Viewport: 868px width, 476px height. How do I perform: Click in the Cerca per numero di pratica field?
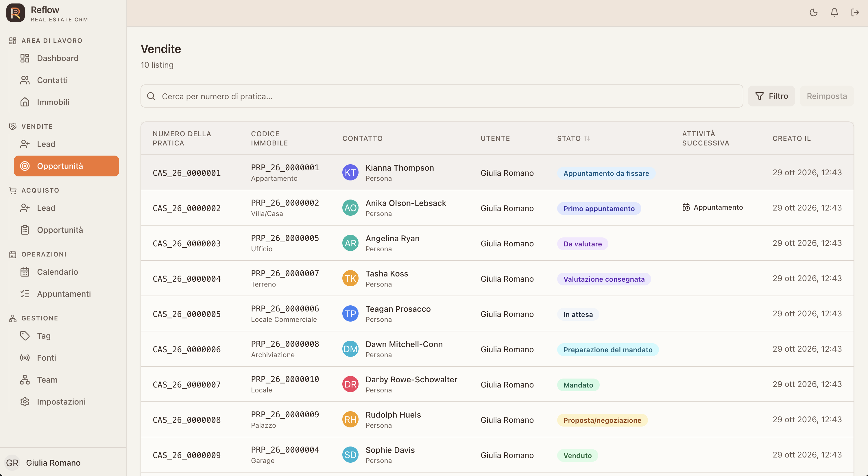442,96
